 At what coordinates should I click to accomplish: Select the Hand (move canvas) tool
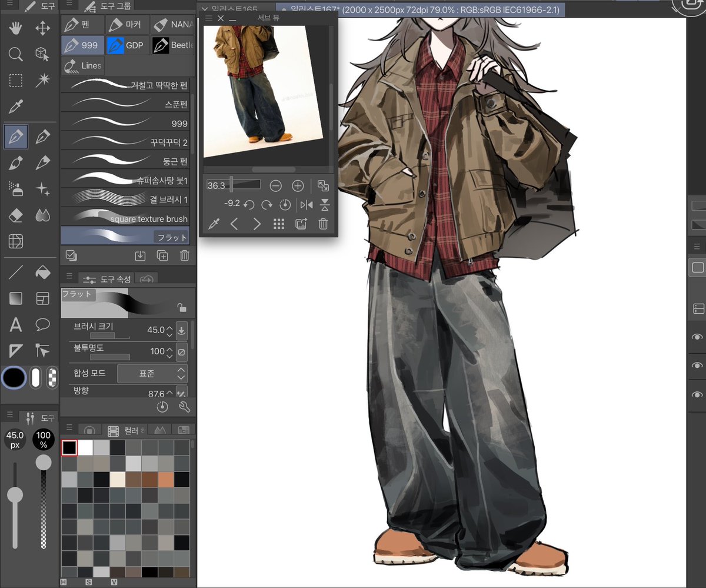(16, 28)
